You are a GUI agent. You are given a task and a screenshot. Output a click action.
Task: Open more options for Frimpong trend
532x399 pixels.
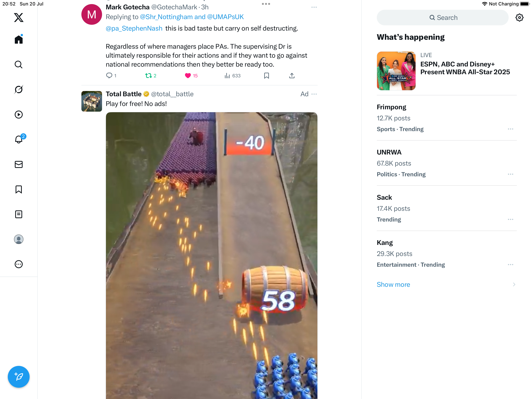510,129
